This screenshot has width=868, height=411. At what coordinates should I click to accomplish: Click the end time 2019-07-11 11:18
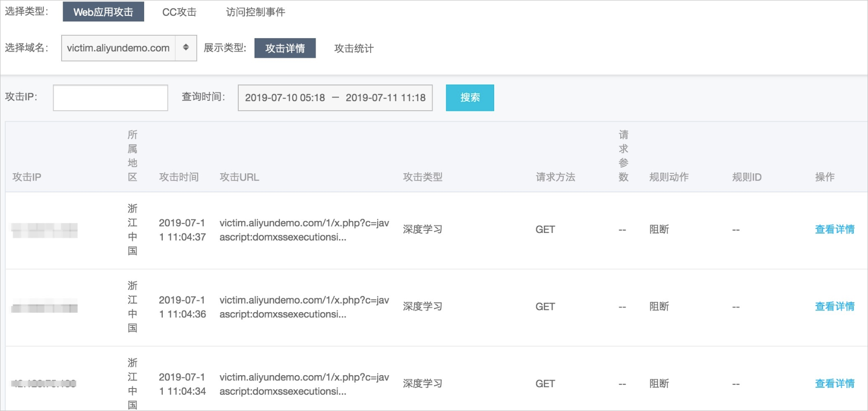click(385, 98)
